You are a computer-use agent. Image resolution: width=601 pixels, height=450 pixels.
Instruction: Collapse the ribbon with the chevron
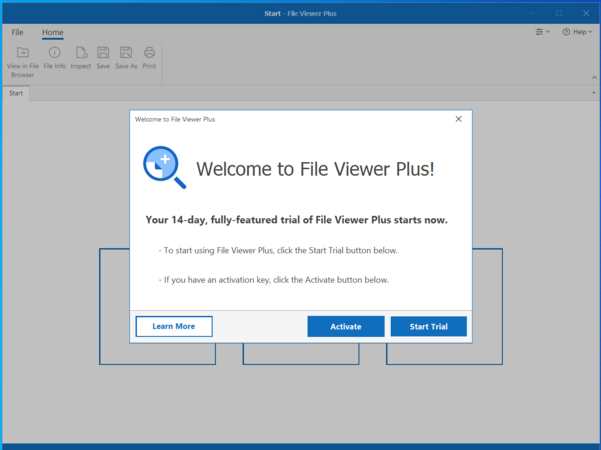[594, 77]
